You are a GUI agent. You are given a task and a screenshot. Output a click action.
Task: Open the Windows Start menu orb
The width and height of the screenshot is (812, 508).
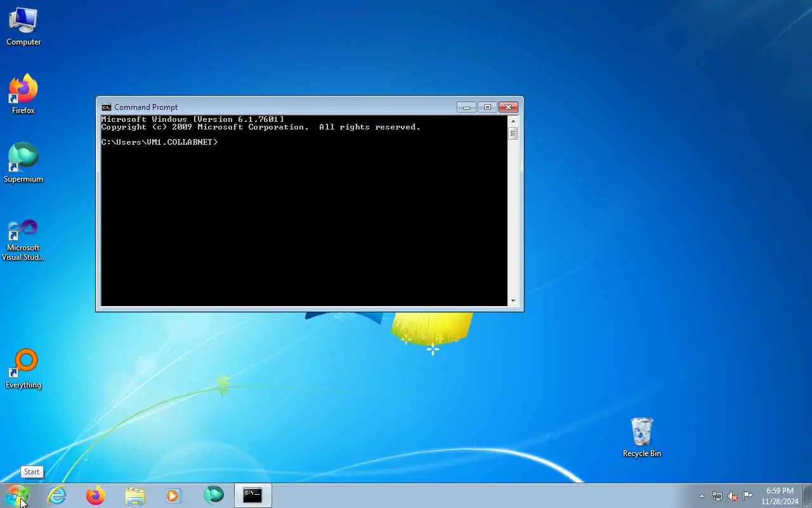click(x=16, y=495)
